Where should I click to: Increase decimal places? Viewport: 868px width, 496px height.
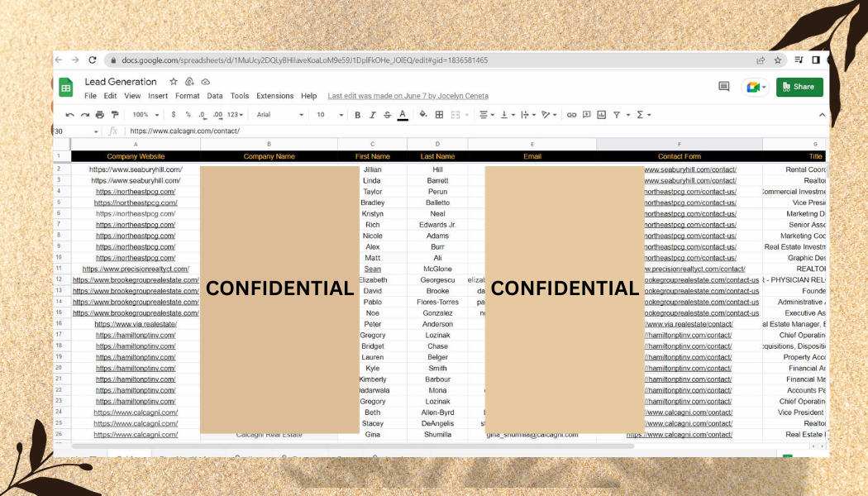pyautogui.click(x=217, y=115)
